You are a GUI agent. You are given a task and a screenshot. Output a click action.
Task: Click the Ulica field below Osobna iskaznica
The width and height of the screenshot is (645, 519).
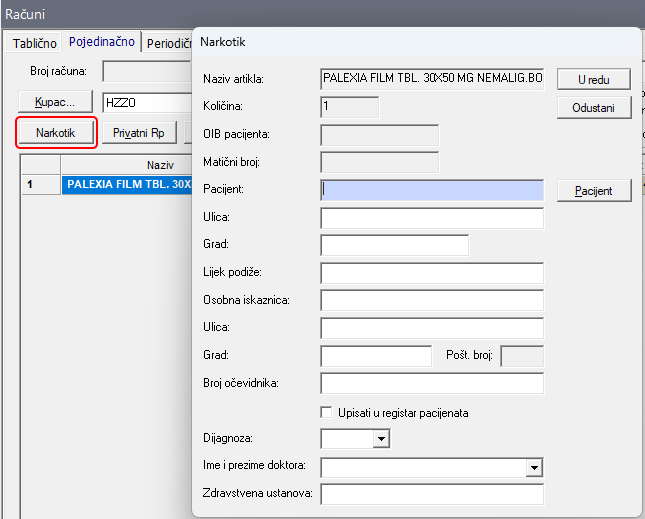coord(432,328)
